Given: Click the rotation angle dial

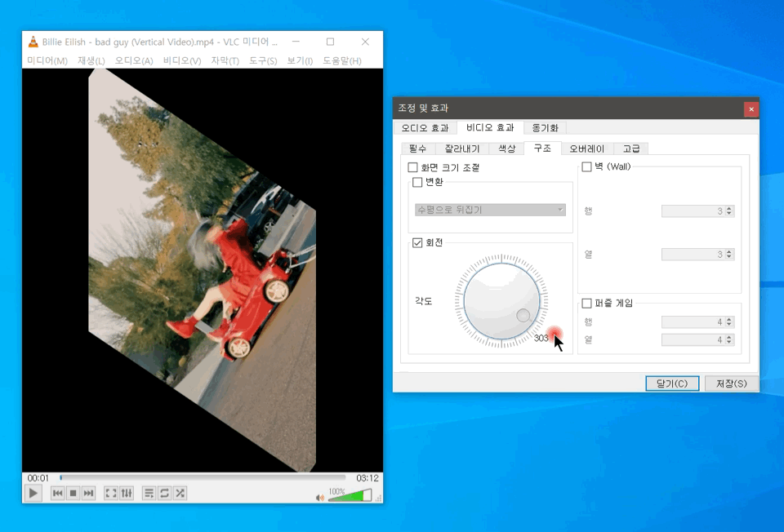Looking at the screenshot, I should pos(501,301).
